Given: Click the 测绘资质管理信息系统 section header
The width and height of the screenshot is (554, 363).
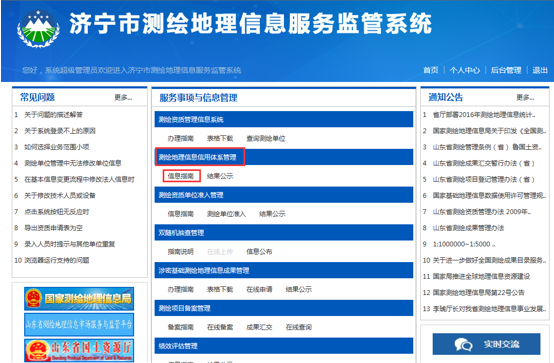Looking at the screenshot, I should [x=284, y=119].
